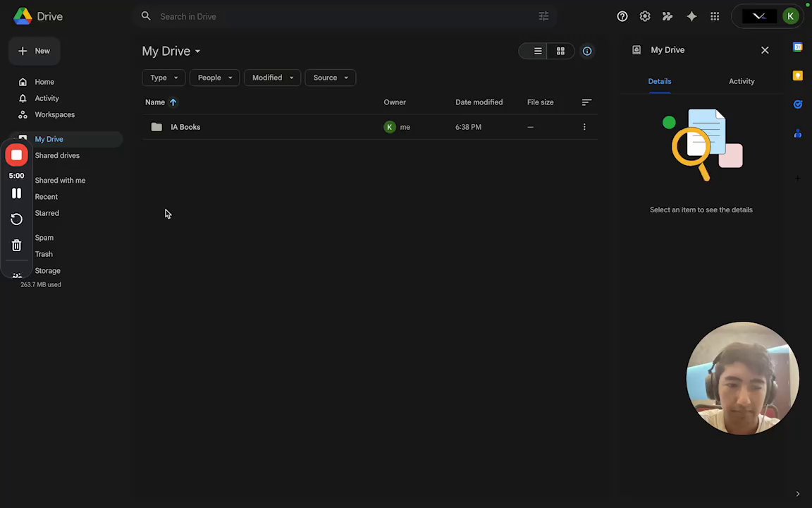Click the New button
812x508 pixels.
(x=34, y=51)
